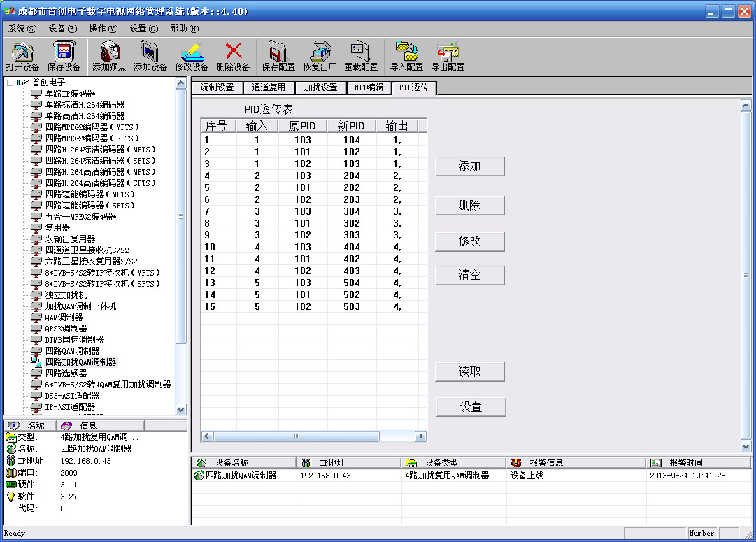Select DTMB国标调制器 in the device tree

pyautogui.click(x=74, y=339)
